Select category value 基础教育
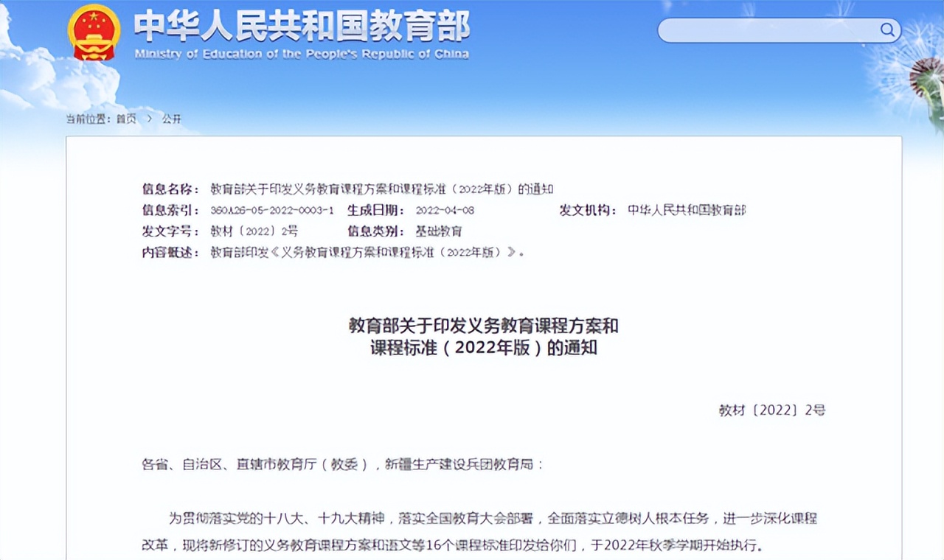944x560 pixels. 439,231
